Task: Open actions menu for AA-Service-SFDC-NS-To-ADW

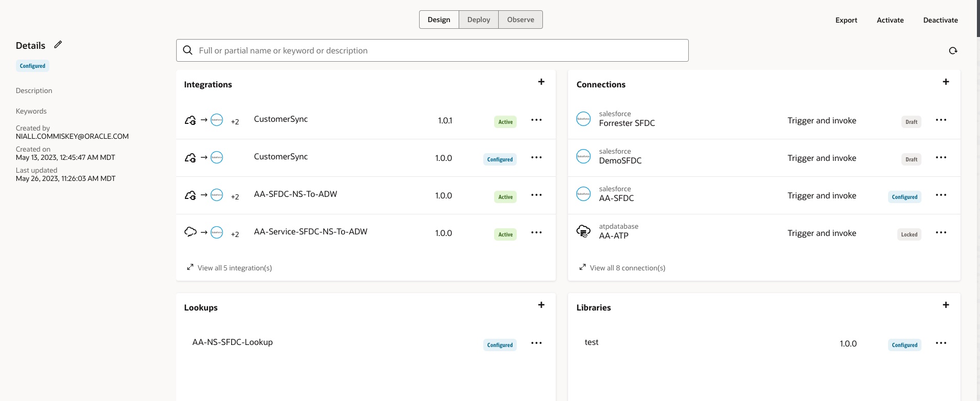Action: (x=537, y=232)
